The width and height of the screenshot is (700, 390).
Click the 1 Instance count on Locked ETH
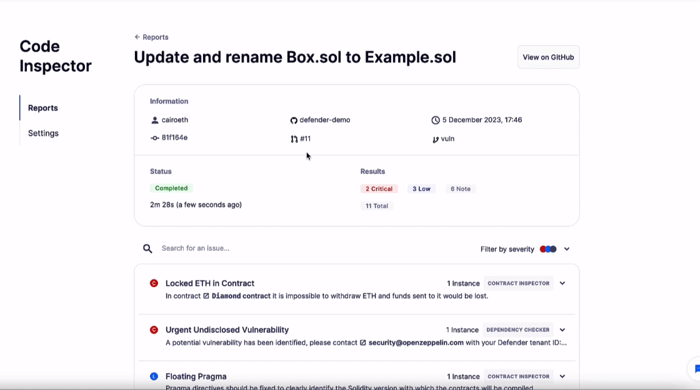463,283
